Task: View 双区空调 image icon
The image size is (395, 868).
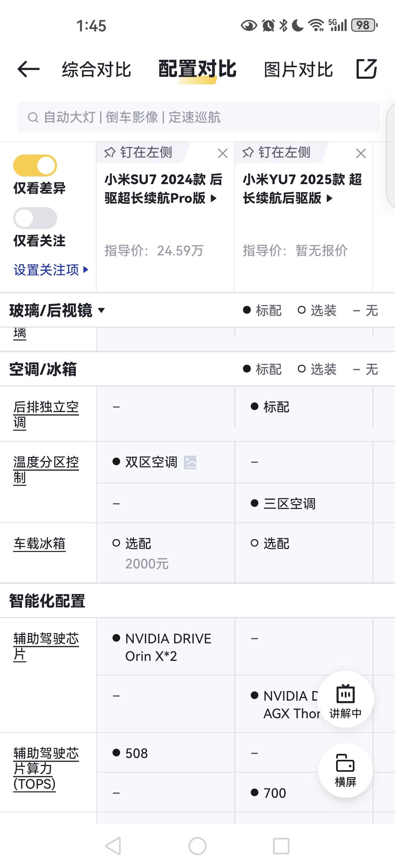Action: (x=190, y=462)
